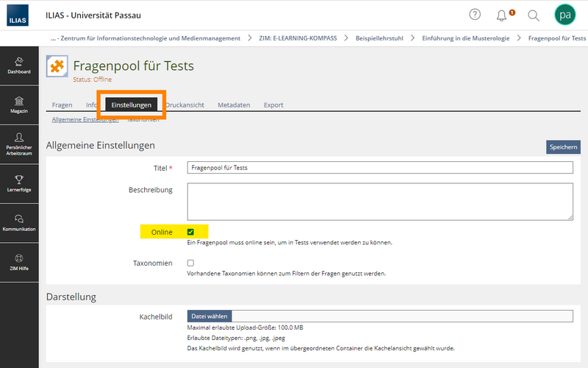Screen dimensions: 588x368
Task: Switch to the Metadaten tab
Action: point(234,105)
